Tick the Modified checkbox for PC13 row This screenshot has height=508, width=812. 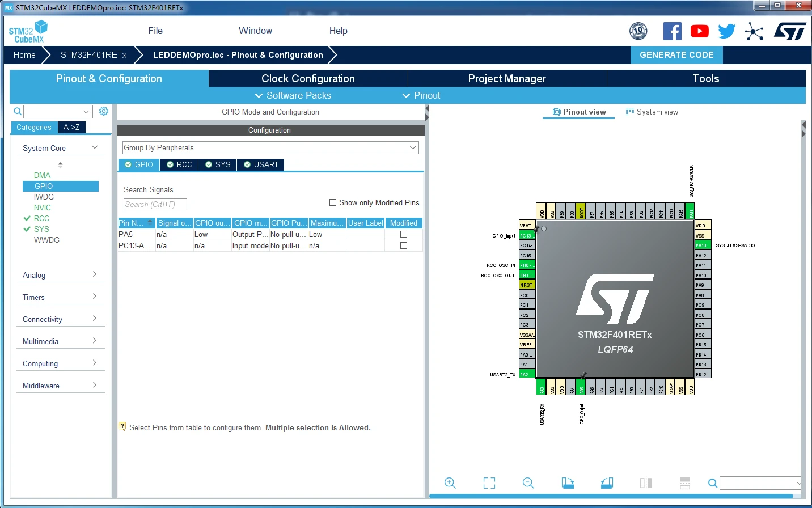coord(404,245)
